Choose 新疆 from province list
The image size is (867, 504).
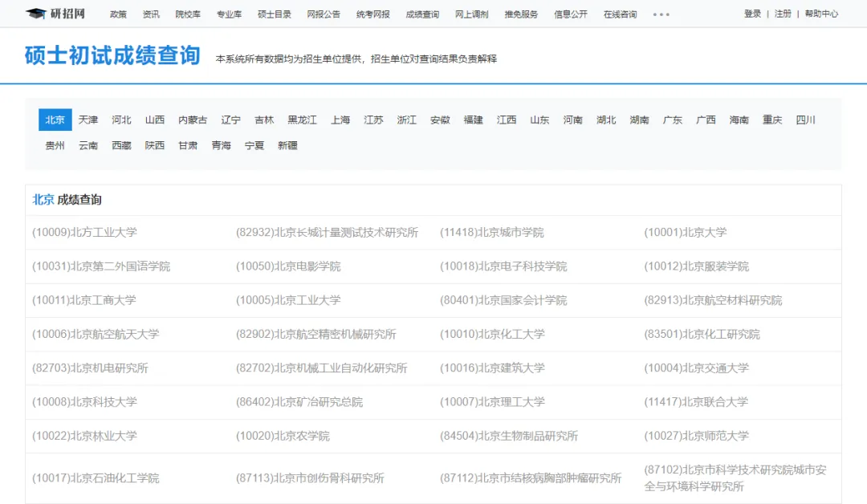tap(287, 145)
